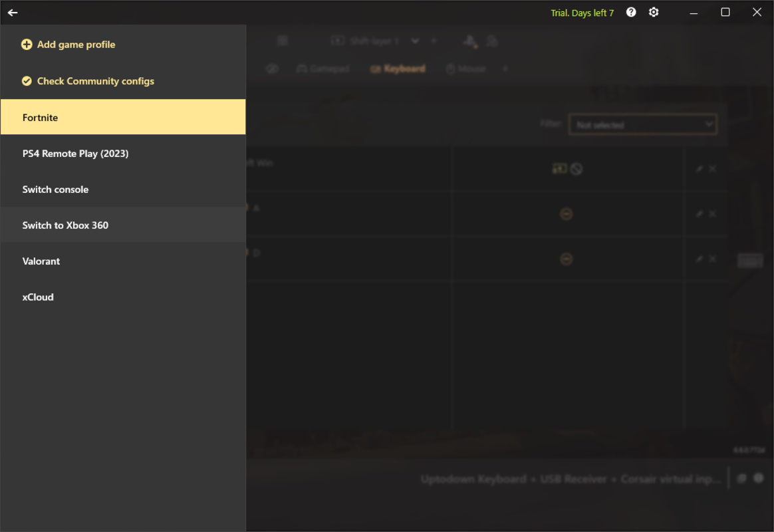Maximize the reWASD window

click(725, 13)
